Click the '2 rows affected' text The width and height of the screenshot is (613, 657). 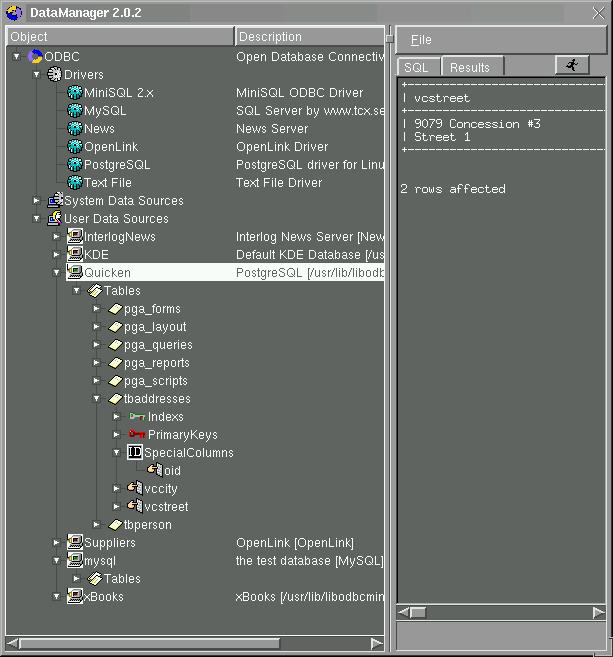click(453, 189)
